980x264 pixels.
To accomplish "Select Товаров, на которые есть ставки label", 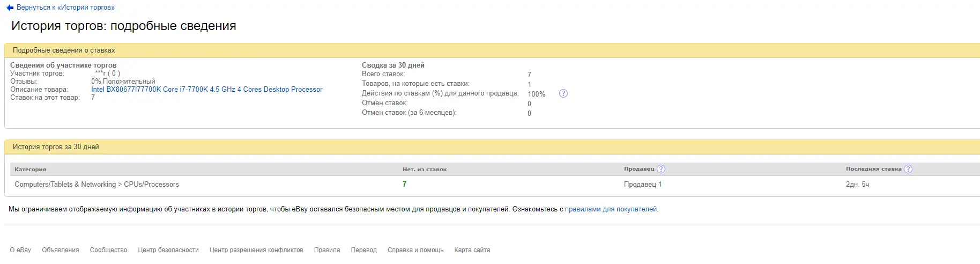I will (x=415, y=84).
